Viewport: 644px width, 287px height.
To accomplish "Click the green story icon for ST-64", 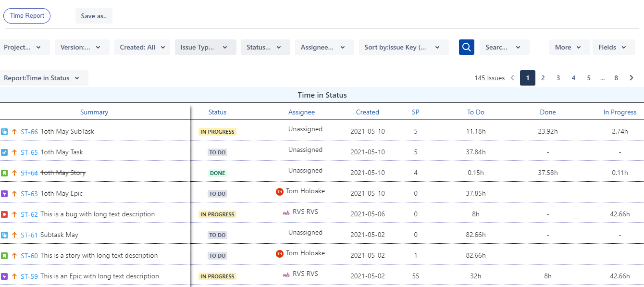I will 4,173.
